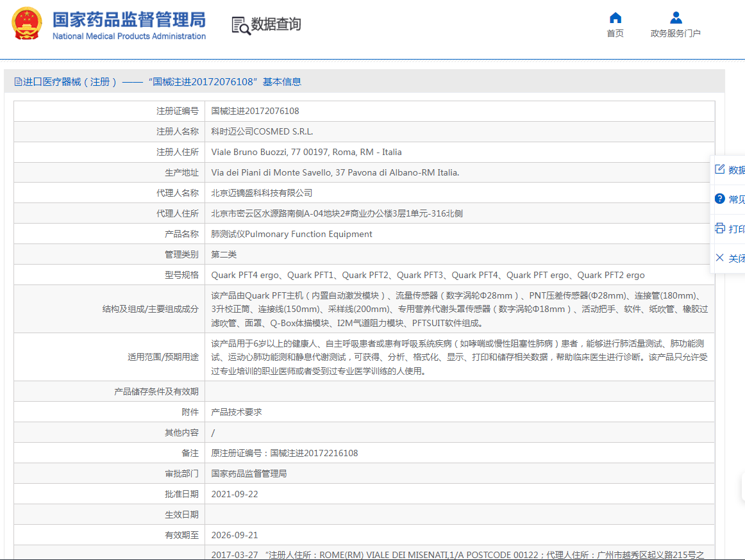Screen dimensions: 745x560
Task: Click the 注册证编号 row label
Action: click(x=177, y=111)
